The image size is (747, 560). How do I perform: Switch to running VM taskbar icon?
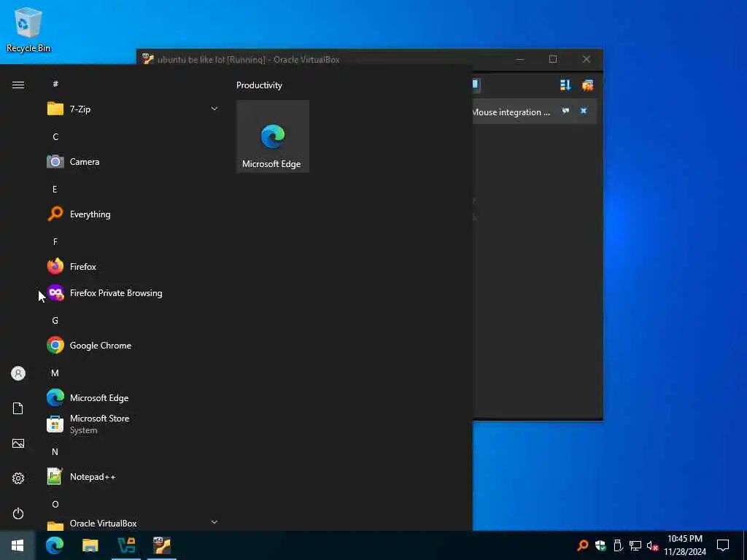pyautogui.click(x=162, y=545)
